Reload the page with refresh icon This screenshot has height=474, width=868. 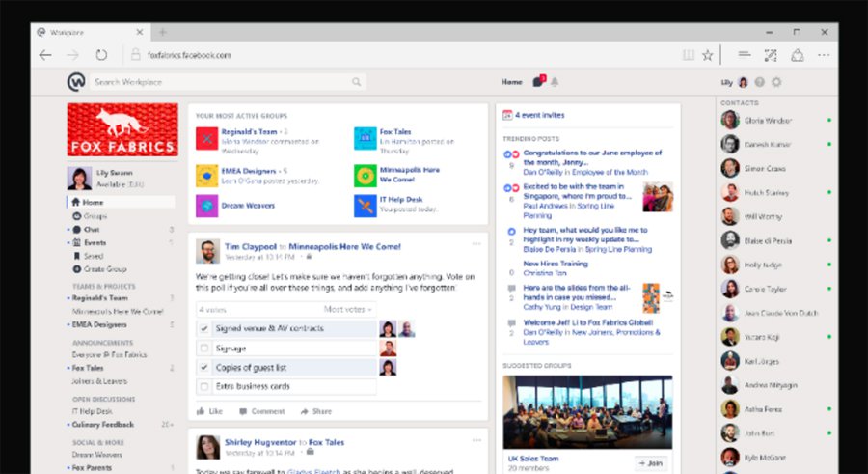tap(101, 55)
